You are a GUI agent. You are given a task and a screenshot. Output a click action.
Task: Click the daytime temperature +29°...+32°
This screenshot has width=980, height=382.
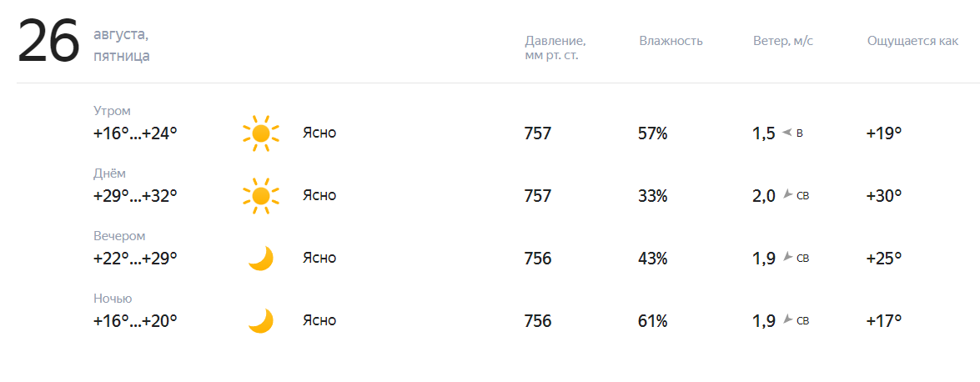[x=136, y=196]
